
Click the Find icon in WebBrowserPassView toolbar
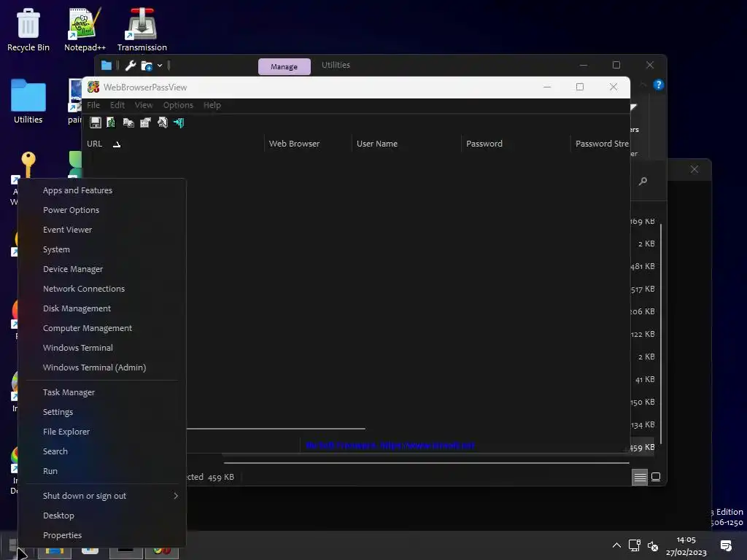pos(163,122)
